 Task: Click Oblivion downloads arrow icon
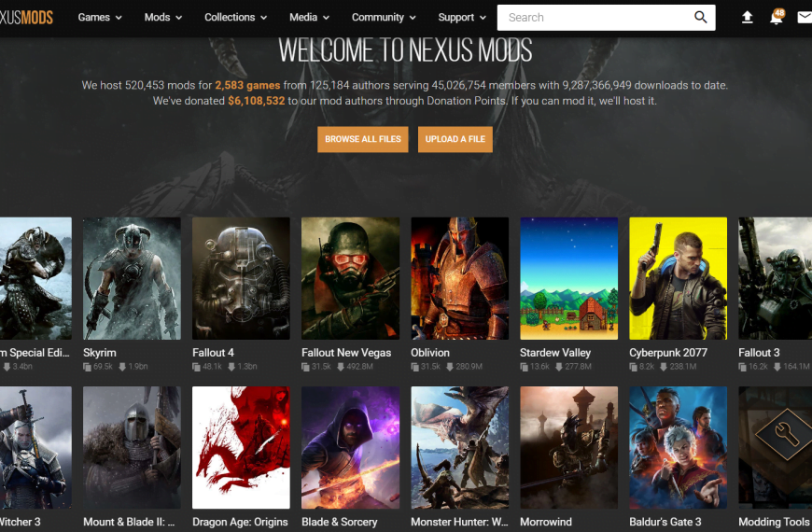(x=450, y=367)
